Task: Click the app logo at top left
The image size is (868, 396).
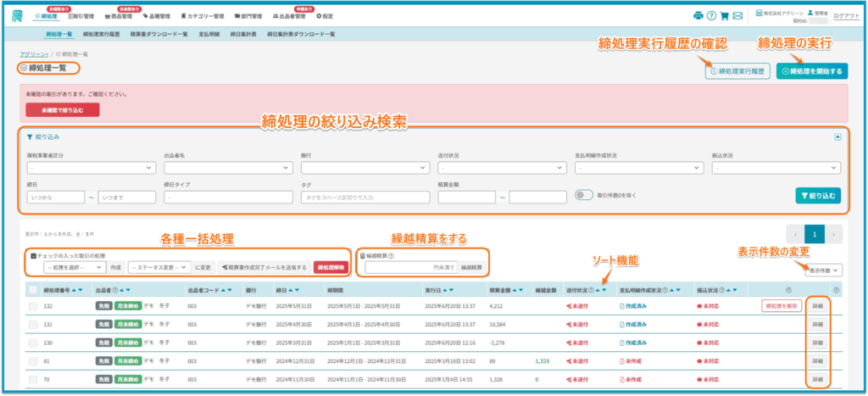Action: (x=18, y=15)
